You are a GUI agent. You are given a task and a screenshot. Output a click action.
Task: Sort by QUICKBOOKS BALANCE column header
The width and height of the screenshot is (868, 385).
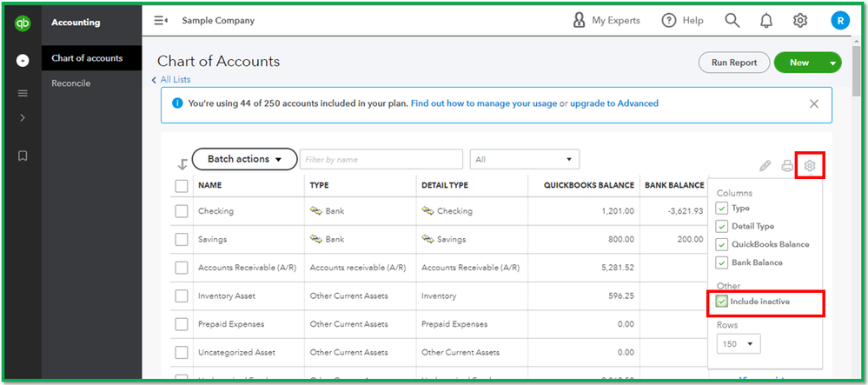point(588,186)
